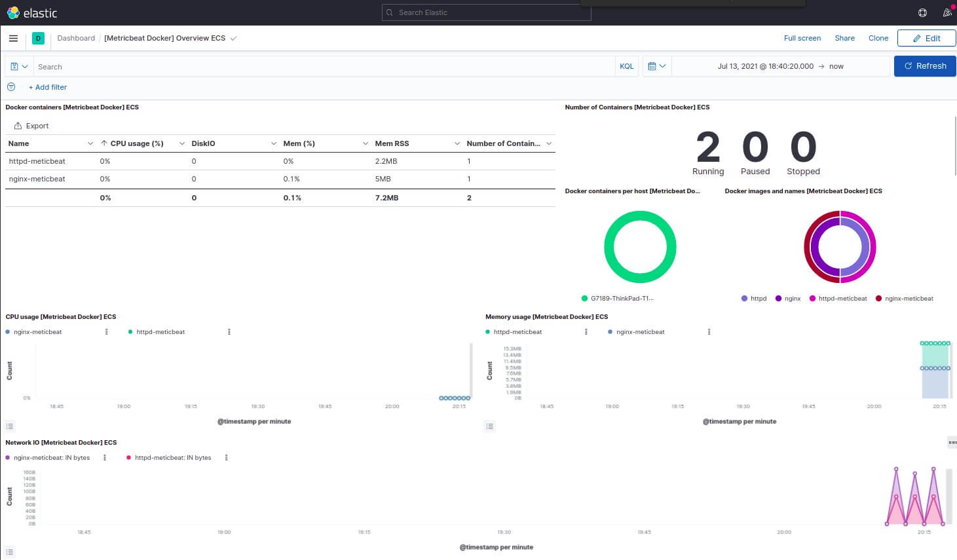The image size is (957, 560).
Task: Expand Name column header options
Action: [90, 143]
